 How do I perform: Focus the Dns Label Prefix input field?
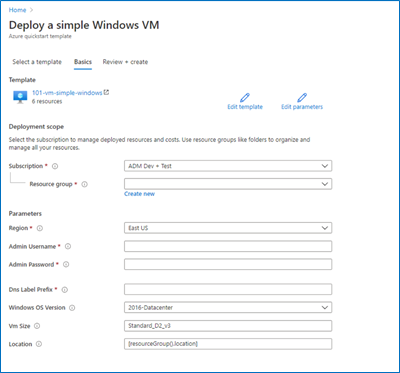(x=228, y=289)
